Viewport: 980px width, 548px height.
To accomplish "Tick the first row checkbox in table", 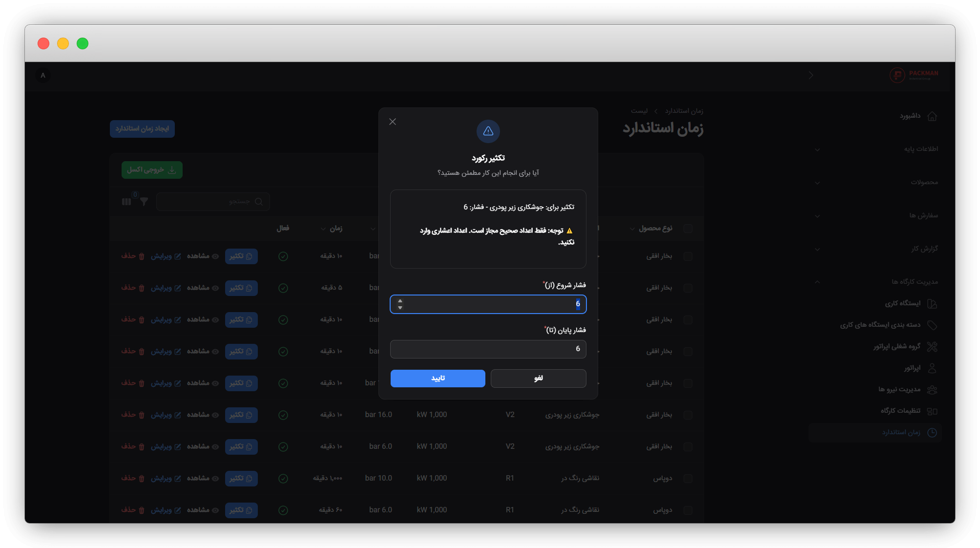I will pyautogui.click(x=688, y=256).
